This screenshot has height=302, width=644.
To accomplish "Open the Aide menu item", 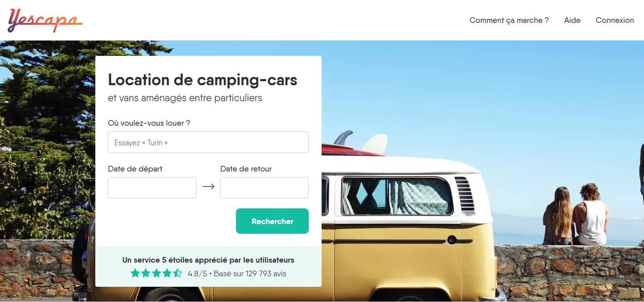I will tap(572, 20).
